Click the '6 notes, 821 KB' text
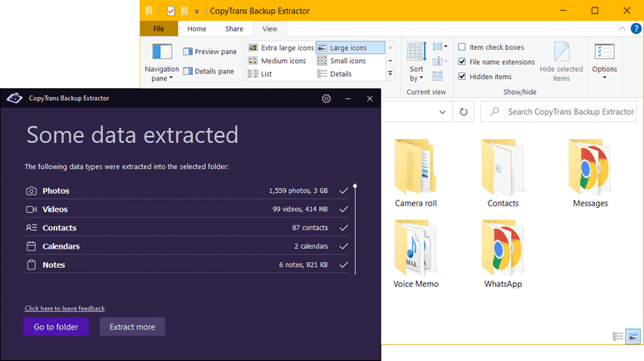The width and height of the screenshot is (644, 361). pos(303,265)
